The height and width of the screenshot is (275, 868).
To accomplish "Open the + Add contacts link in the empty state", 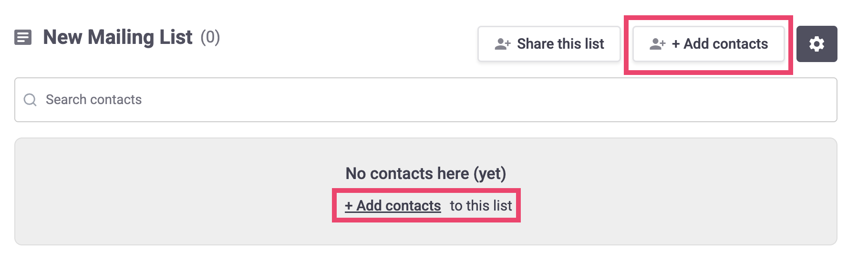I will 393,205.
